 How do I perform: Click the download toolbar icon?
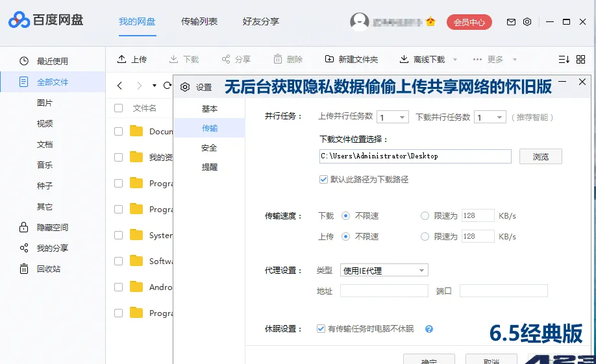click(x=174, y=59)
